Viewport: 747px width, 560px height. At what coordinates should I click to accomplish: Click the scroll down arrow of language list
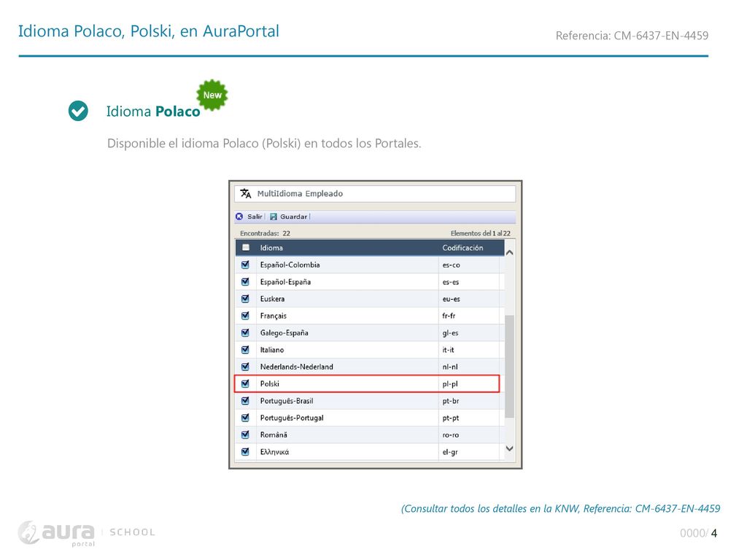click(x=509, y=448)
